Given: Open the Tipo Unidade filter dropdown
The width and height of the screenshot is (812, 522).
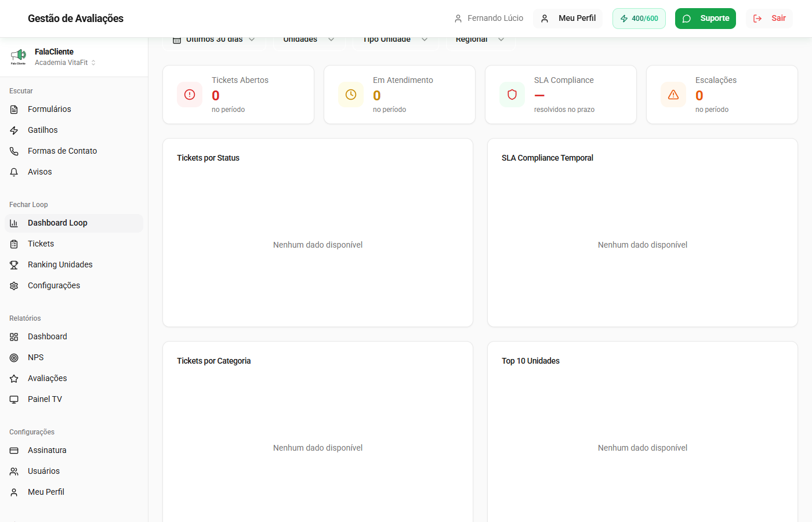Looking at the screenshot, I should 395,40.
